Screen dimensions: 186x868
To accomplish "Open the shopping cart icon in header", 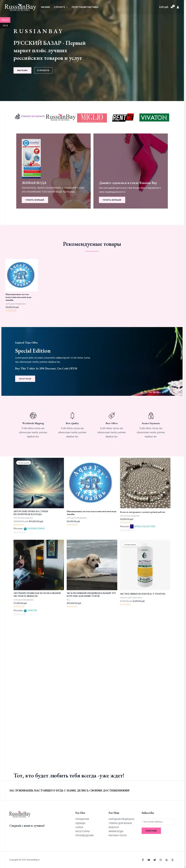I will coord(172,7).
